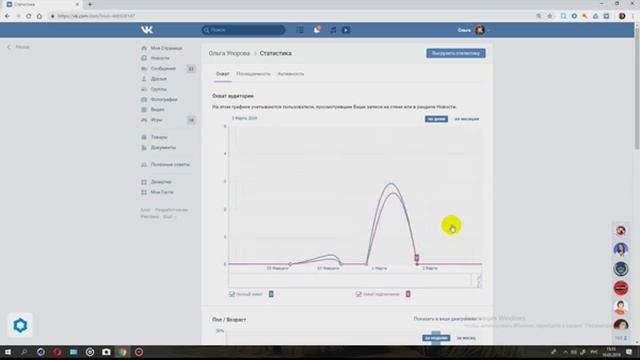Click the topmost chat avatar on the right edge
The width and height of the screenshot is (640, 360).
tap(621, 231)
